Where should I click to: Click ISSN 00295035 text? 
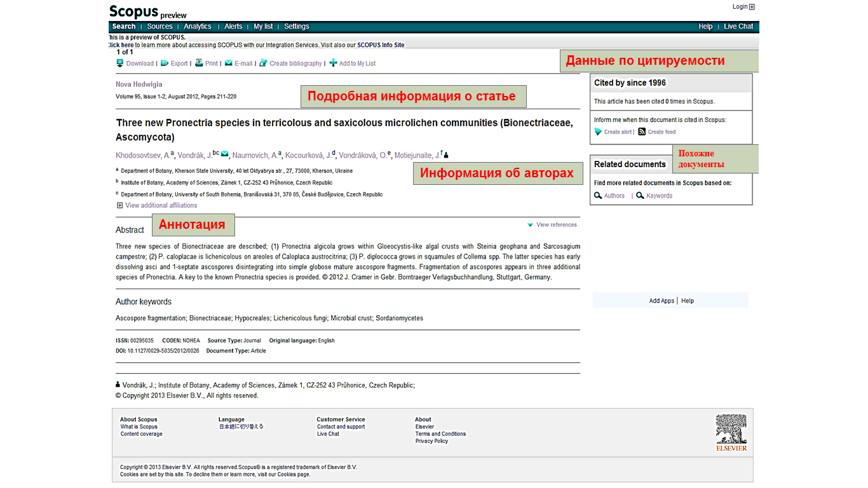coord(135,341)
